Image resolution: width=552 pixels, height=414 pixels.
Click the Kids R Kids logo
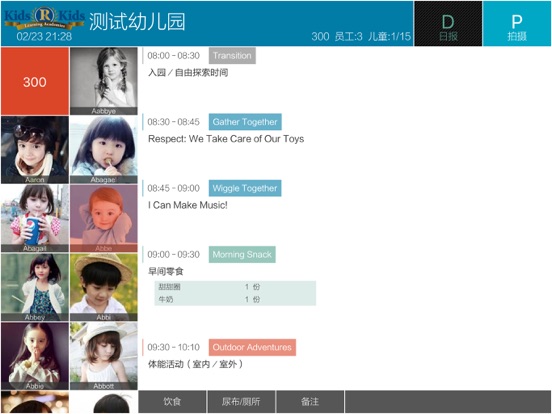tap(44, 18)
